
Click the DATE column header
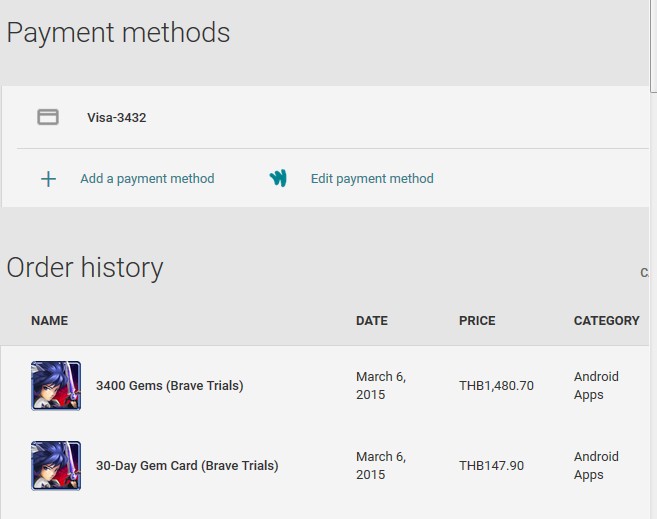coord(372,321)
